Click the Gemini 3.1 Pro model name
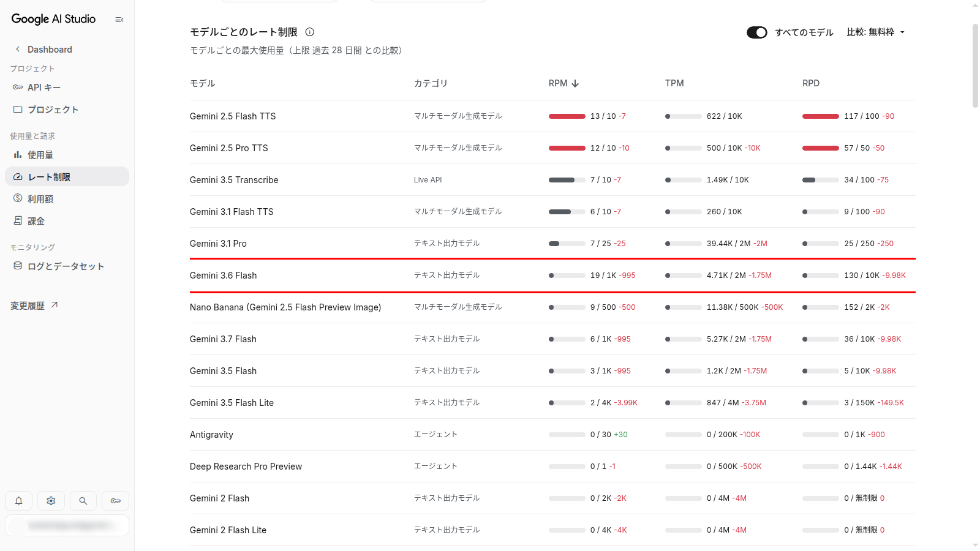The image size is (980, 551). pyautogui.click(x=218, y=244)
